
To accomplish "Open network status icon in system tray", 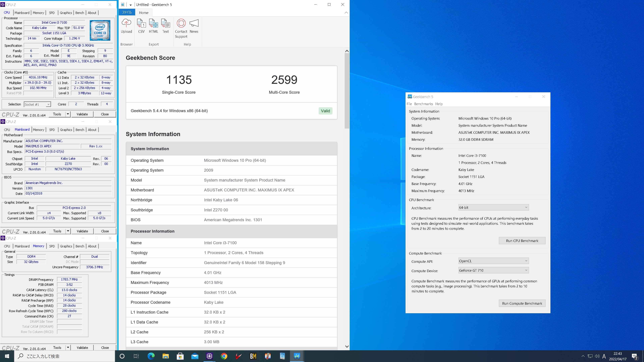I will click(x=590, y=356).
